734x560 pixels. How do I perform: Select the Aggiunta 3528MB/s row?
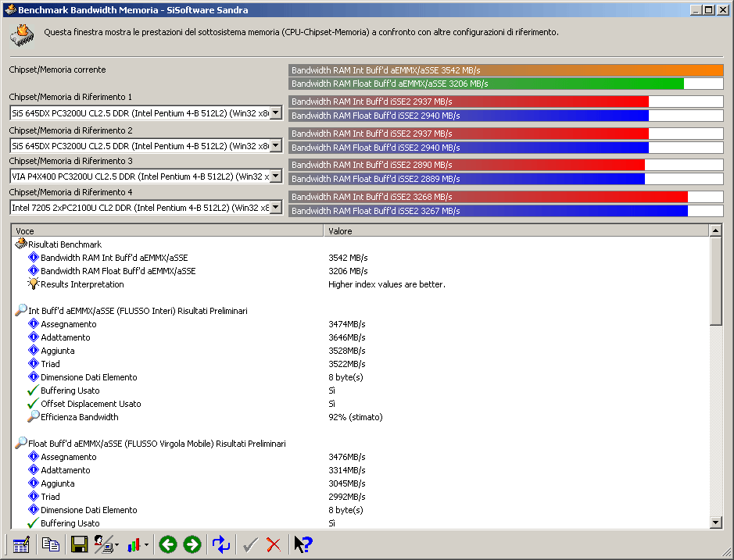[360, 351]
